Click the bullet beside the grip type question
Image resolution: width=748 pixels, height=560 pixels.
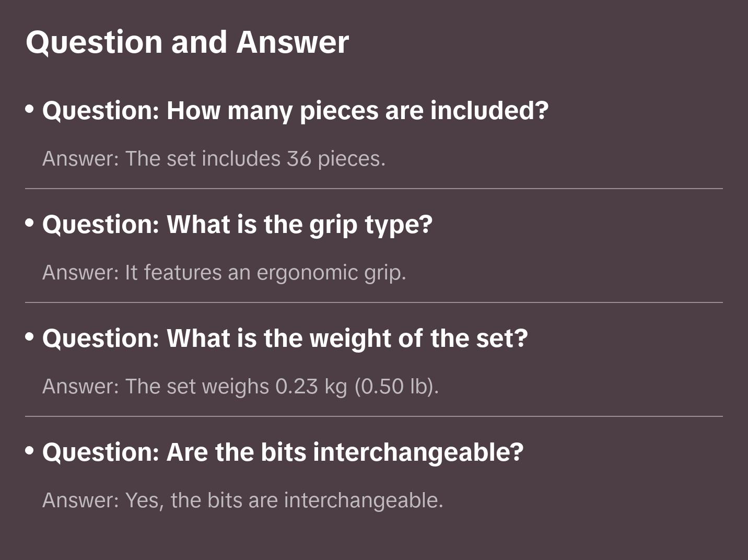tap(30, 223)
